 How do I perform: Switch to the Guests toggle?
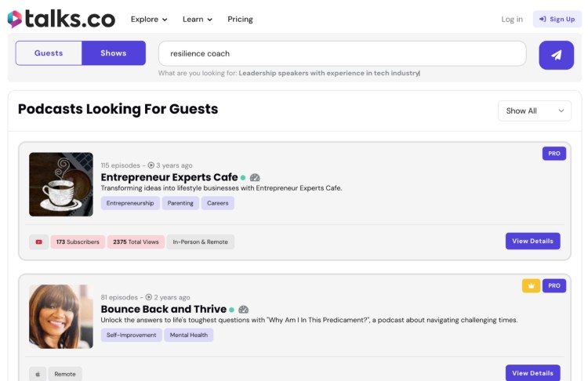(49, 53)
